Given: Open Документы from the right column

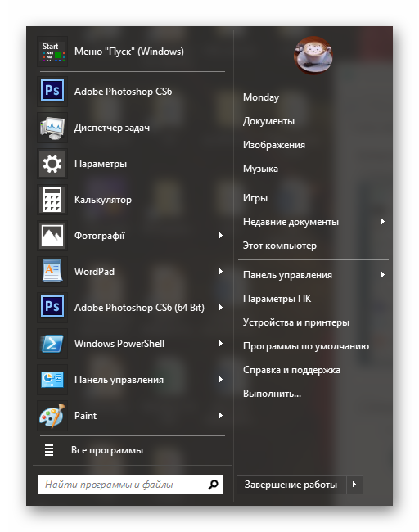Looking at the screenshot, I should (268, 121).
